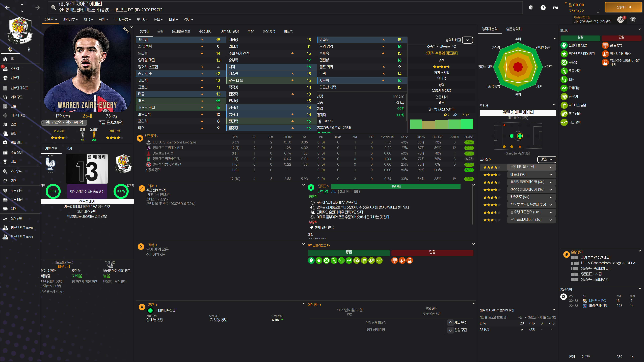Switch to the 숨은 능력치 tab
Image resolution: width=644 pixels, height=362 pixels.
pyautogui.click(x=514, y=29)
